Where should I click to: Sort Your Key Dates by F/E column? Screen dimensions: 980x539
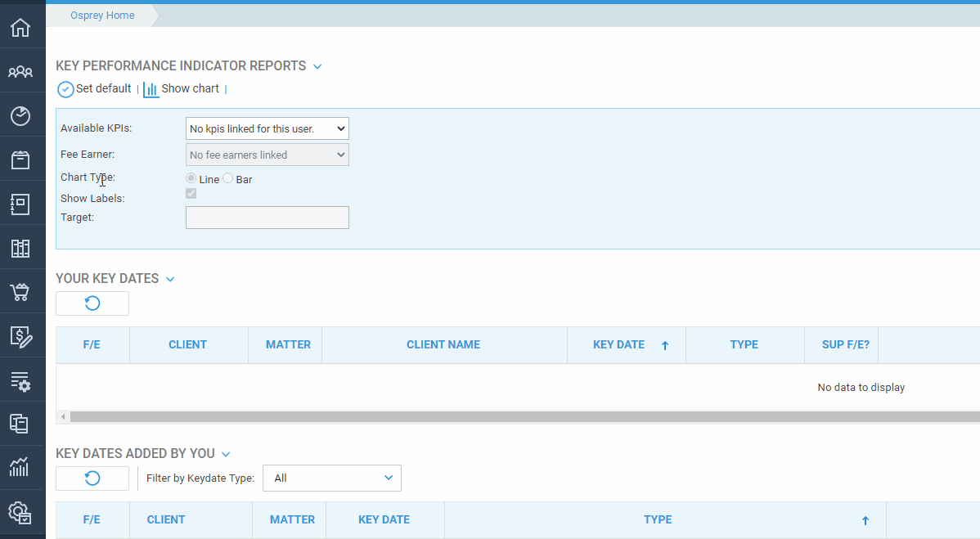tap(92, 345)
